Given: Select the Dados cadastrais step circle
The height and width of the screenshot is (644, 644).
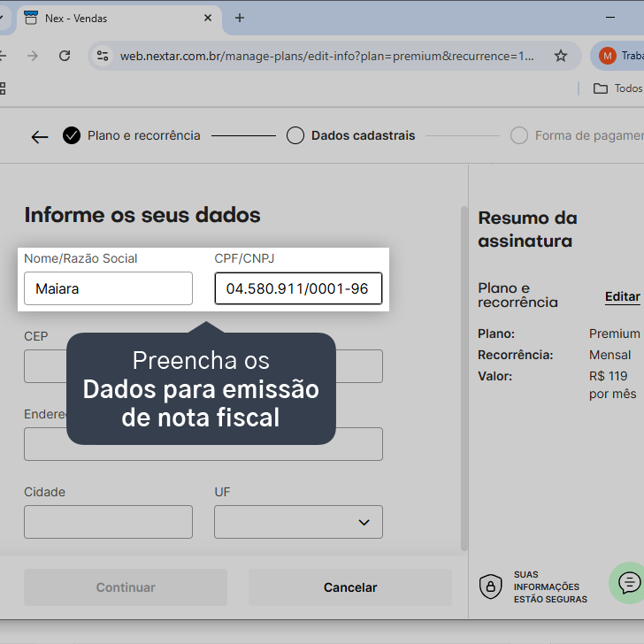Looking at the screenshot, I should pyautogui.click(x=295, y=135).
